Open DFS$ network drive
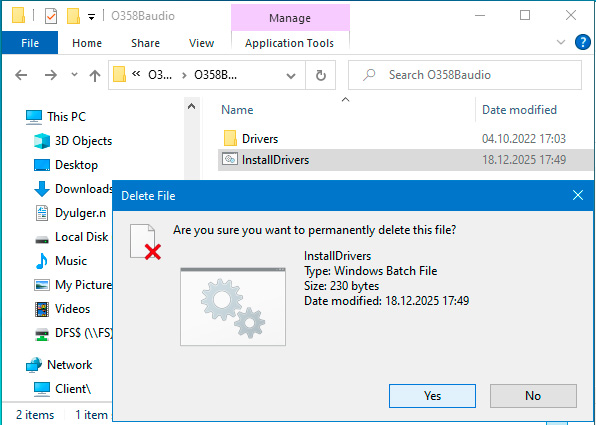This screenshot has height=425, width=596. point(84,333)
